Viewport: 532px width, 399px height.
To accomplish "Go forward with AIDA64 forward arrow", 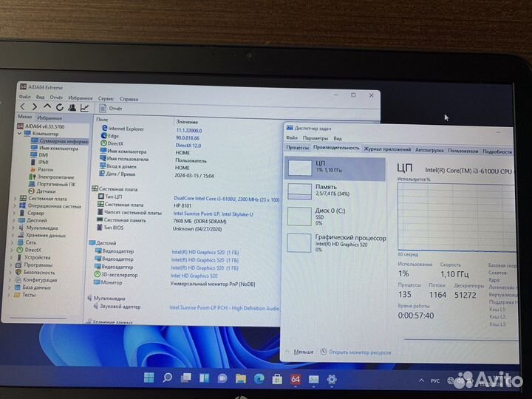I will [x=35, y=107].
